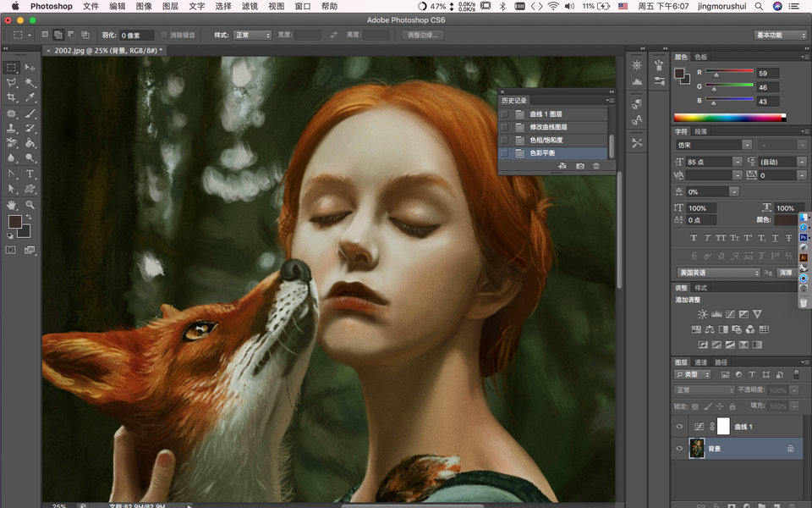Select the Zoom tool in toolbox
The width and height of the screenshot is (812, 508).
pos(30,205)
